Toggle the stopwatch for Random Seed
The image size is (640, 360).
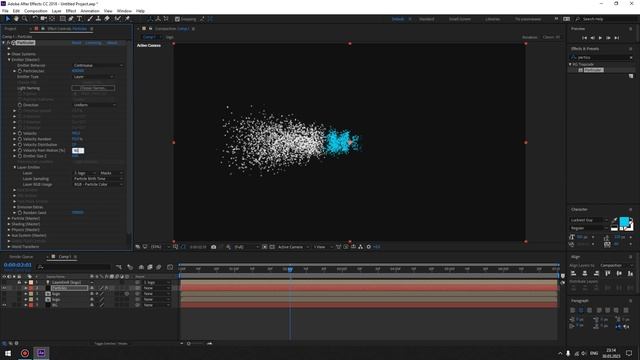point(20,213)
